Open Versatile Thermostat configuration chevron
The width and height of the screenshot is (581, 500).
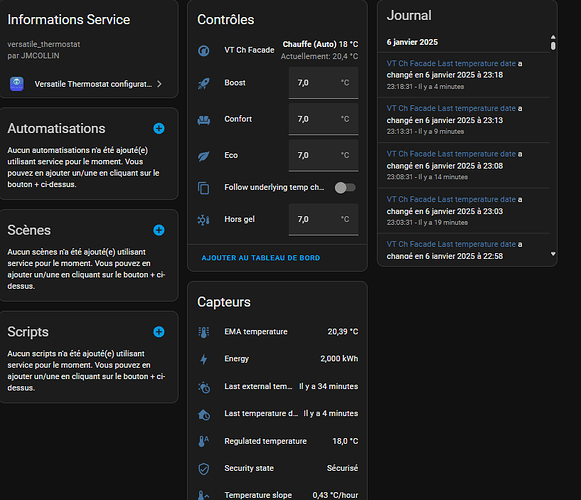[x=159, y=84]
